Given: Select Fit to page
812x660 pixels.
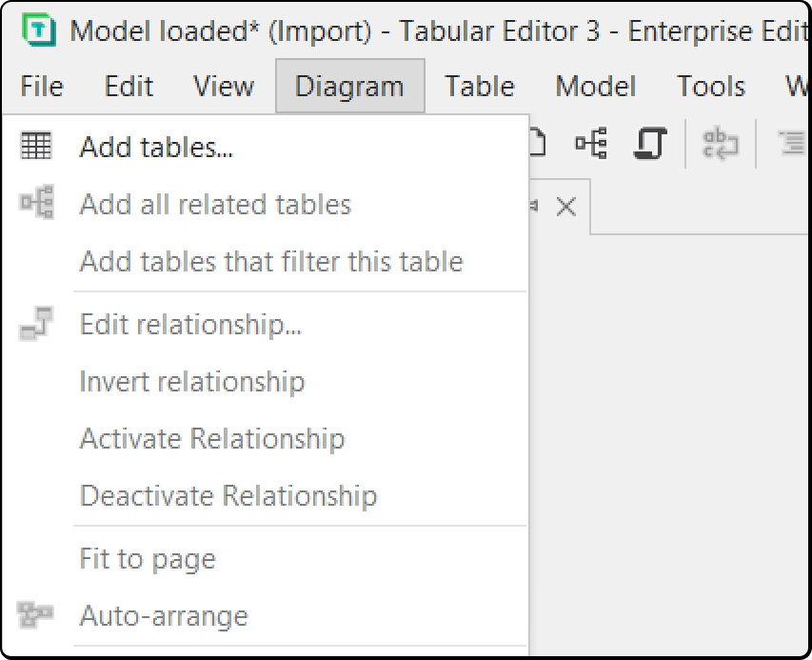Looking at the screenshot, I should (266, 559).
